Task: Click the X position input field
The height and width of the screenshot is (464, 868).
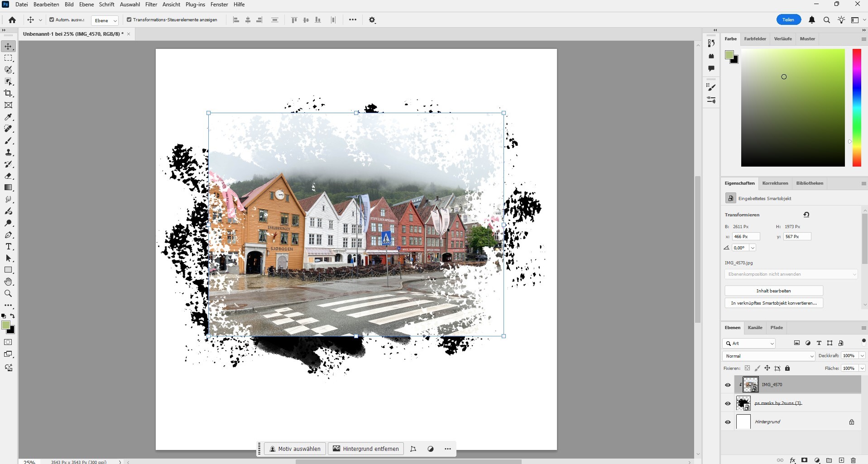Action: pyautogui.click(x=746, y=237)
